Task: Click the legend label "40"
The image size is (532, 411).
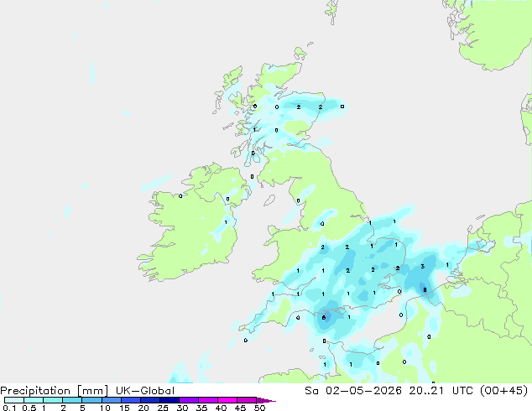Action: 221,408
